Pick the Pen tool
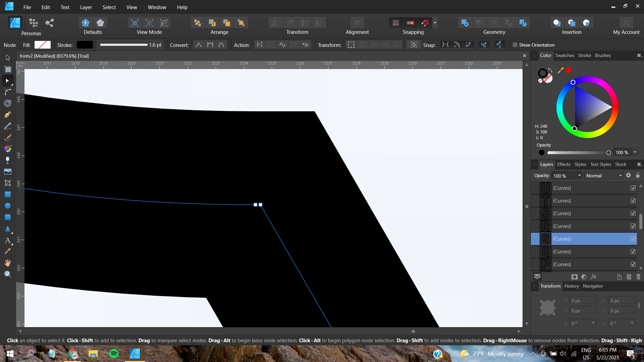The width and height of the screenshot is (644, 362). point(8,115)
